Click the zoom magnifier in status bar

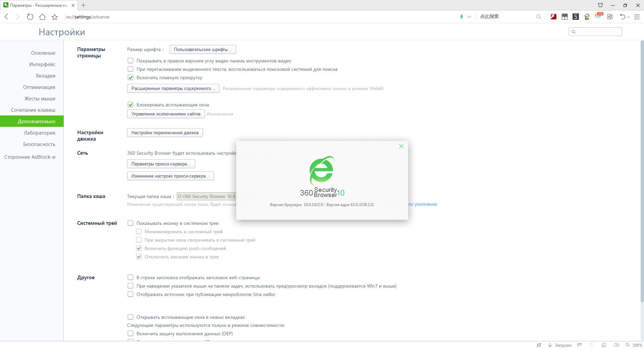[627, 345]
